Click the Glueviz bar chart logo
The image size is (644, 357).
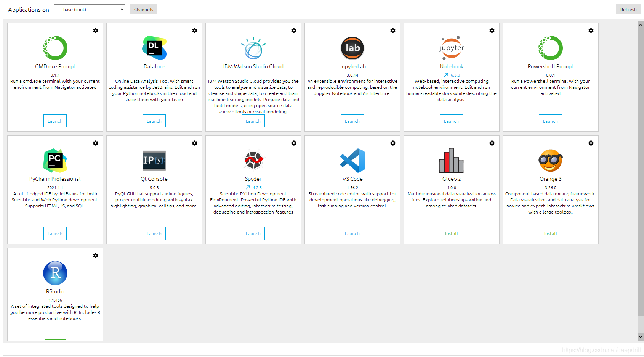(452, 161)
